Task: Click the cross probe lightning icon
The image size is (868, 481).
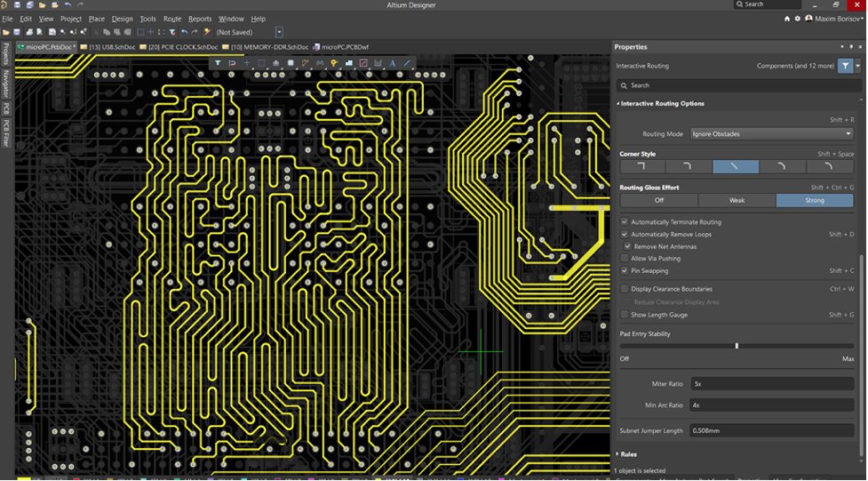Action: (207, 32)
